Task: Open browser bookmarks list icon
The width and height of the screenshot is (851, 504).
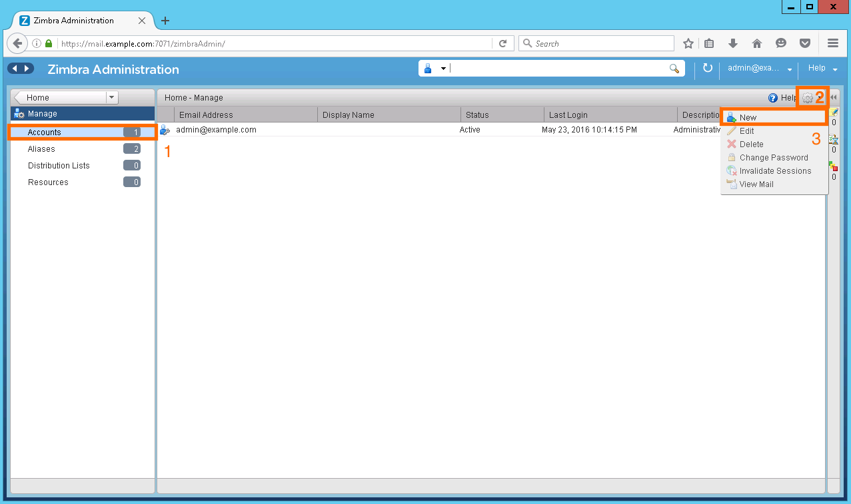Action: (709, 43)
